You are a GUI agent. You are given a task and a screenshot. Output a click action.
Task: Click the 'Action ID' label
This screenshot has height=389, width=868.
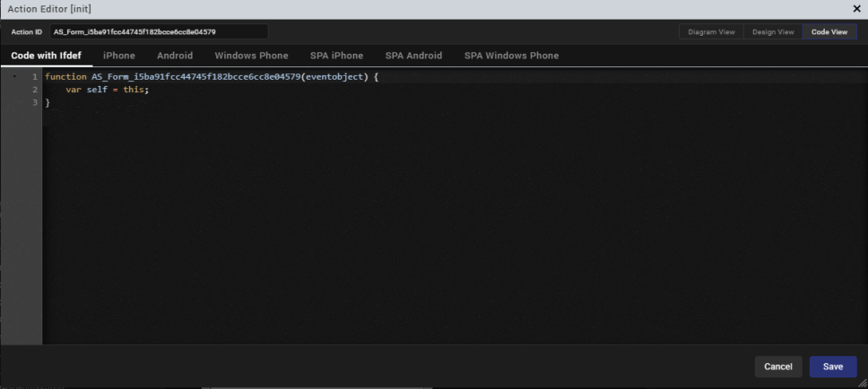27,32
